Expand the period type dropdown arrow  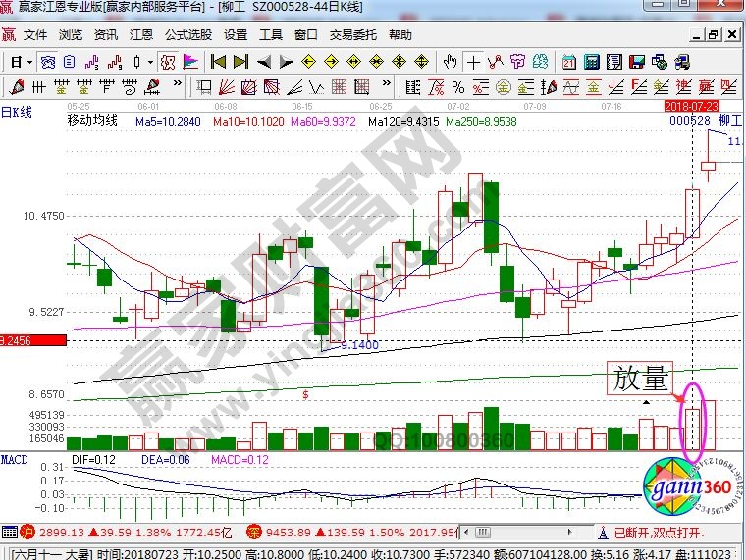tap(31, 62)
